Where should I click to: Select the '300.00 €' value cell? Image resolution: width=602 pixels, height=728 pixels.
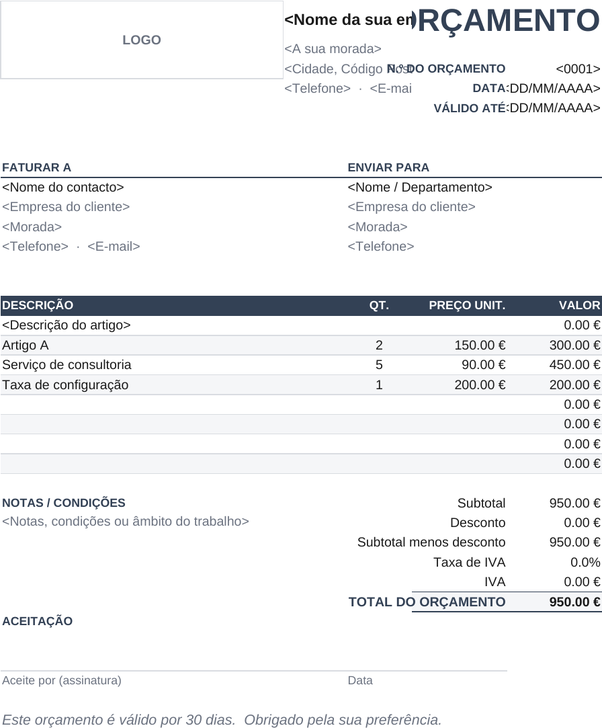[x=575, y=345]
